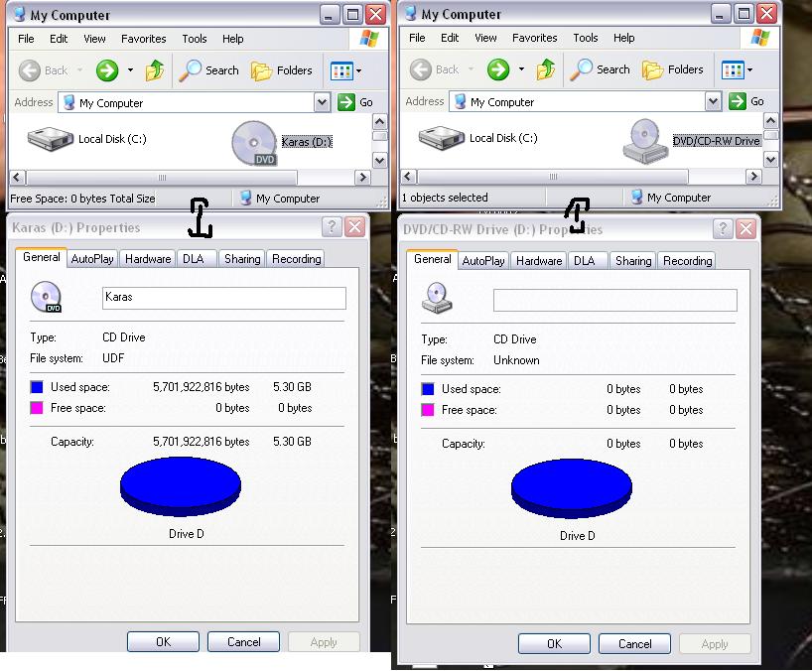
Task: Click the empty volume label text field
Action: tap(613, 300)
